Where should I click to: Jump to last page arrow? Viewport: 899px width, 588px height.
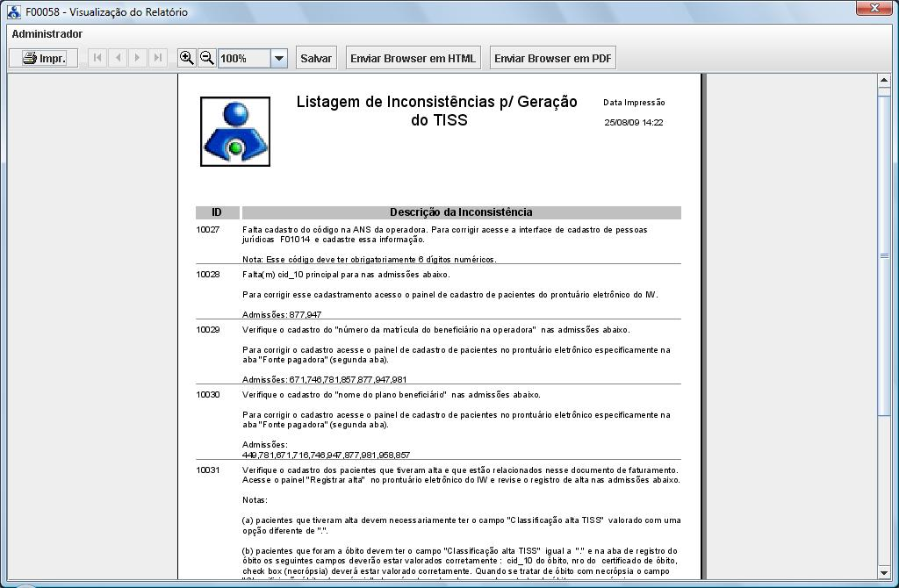coord(158,58)
